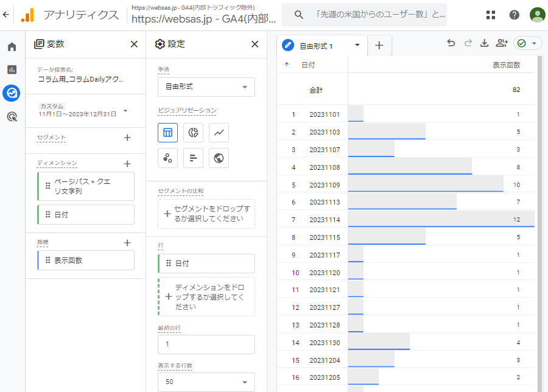548x392 pixels.
Task: Click the セグメントの比較 label
Action: pos(181,191)
